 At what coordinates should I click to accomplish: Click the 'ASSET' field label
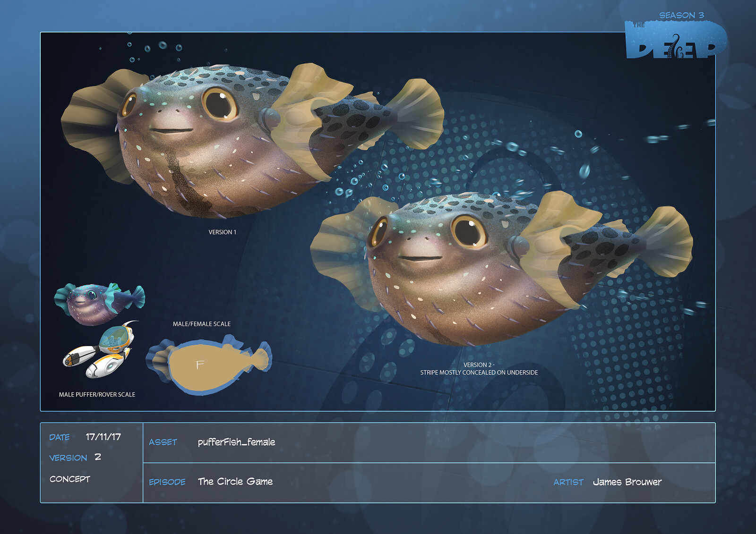tap(163, 442)
